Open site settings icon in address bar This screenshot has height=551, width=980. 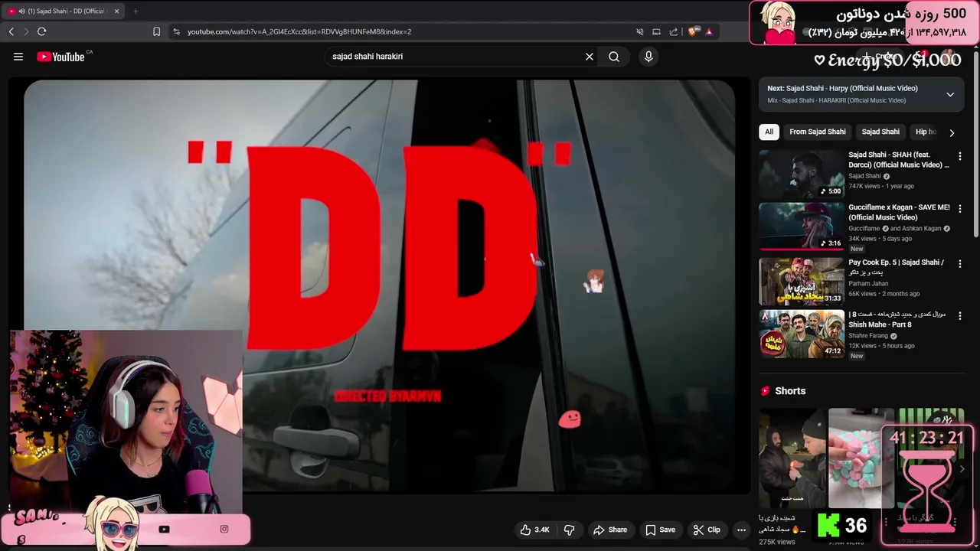(176, 31)
